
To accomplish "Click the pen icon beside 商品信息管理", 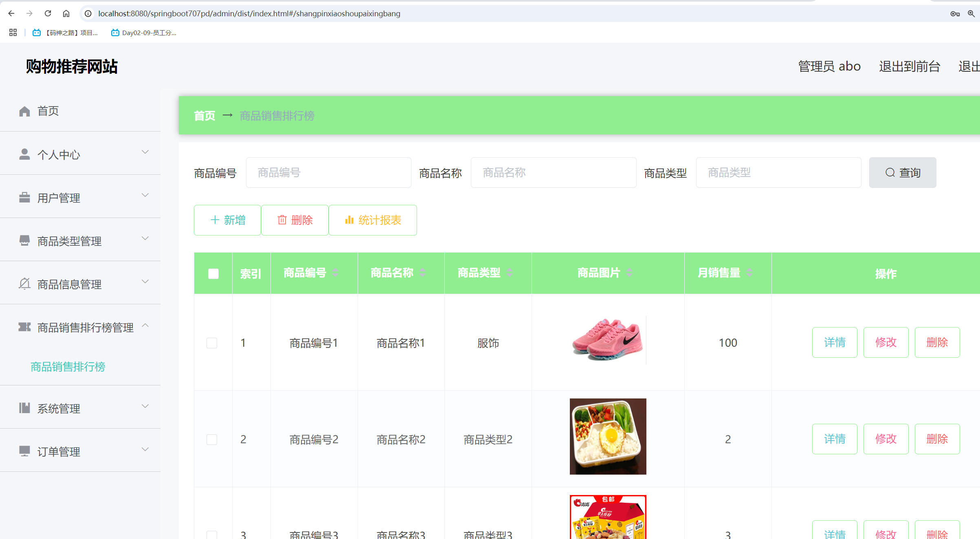I will coord(24,283).
